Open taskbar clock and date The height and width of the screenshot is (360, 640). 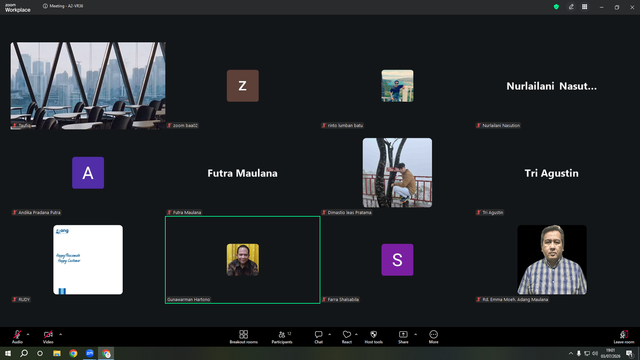tap(610, 353)
